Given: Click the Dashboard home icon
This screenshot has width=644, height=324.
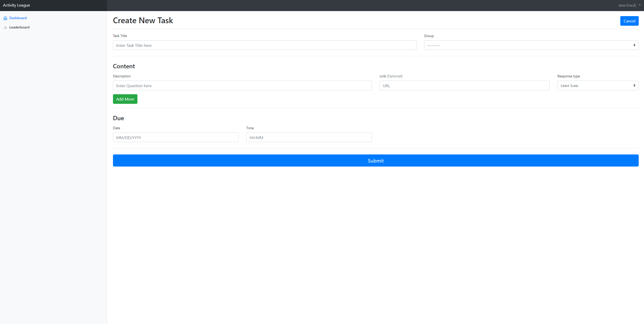Looking at the screenshot, I should tap(5, 18).
